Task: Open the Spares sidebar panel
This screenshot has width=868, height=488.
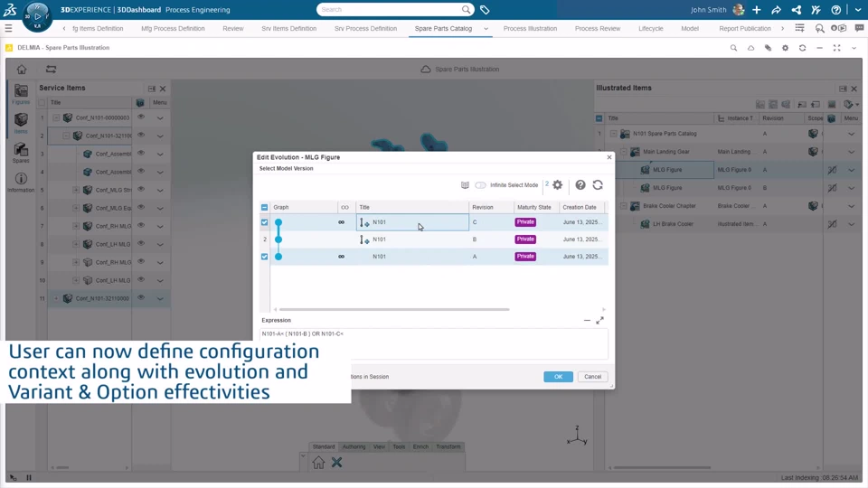Action: pos(21,153)
